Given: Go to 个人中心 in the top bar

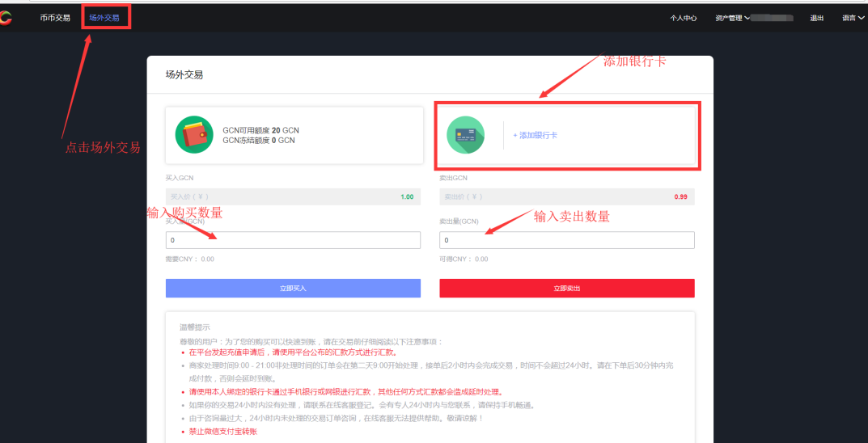Looking at the screenshot, I should 684,18.
